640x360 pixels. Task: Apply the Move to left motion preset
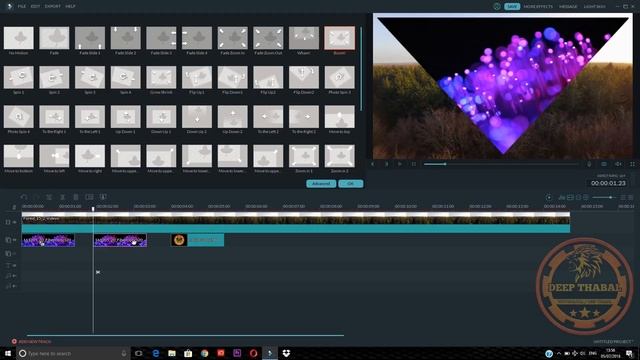(x=54, y=156)
